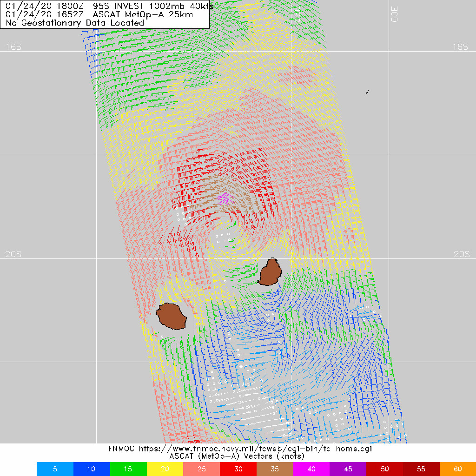The width and height of the screenshot is (476, 476).
Task: Click the magenta 40 knots legend swatch
Action: coord(311,469)
